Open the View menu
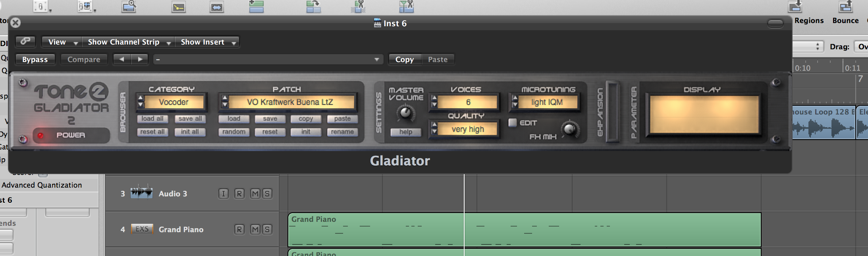This screenshot has height=256, width=868. [x=62, y=42]
